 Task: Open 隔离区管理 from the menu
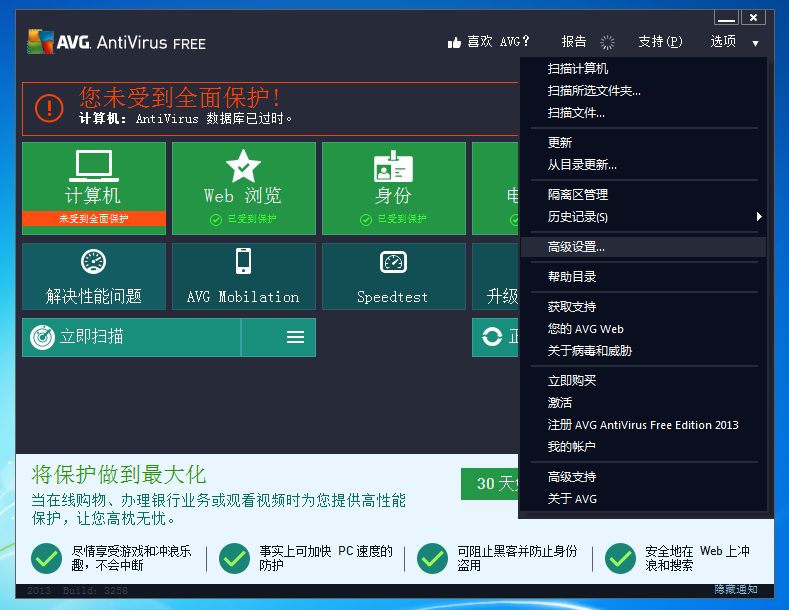[x=644, y=194]
